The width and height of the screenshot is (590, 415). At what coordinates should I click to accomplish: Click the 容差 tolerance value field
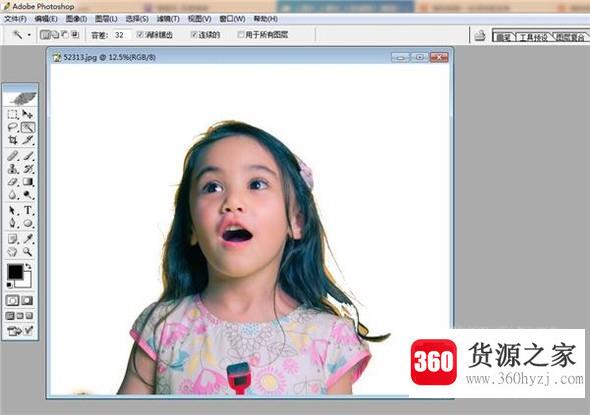click(122, 35)
